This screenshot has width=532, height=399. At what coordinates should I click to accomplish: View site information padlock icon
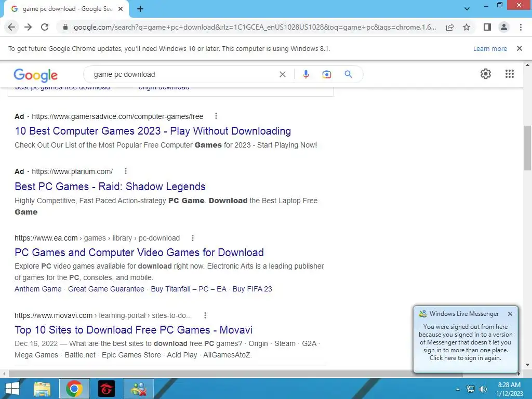click(65, 27)
